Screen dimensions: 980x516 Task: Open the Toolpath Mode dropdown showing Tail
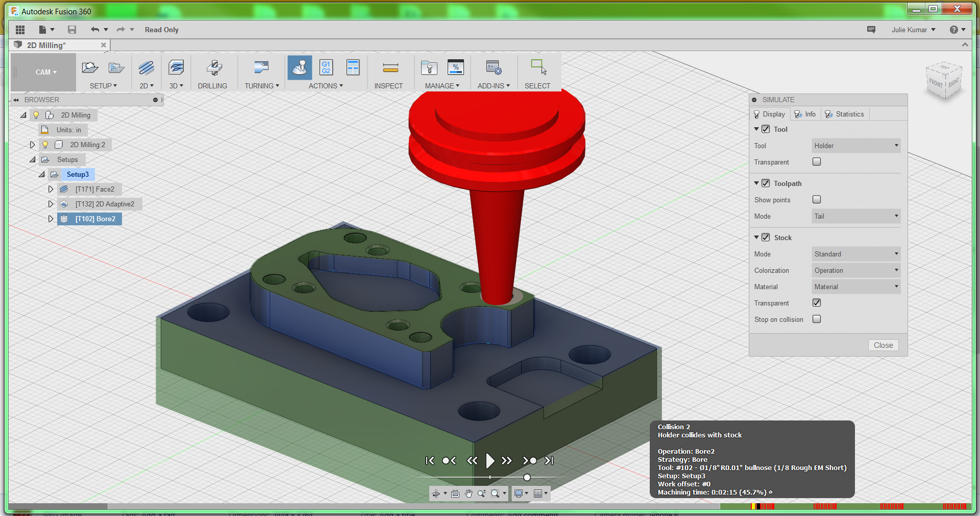(856, 216)
